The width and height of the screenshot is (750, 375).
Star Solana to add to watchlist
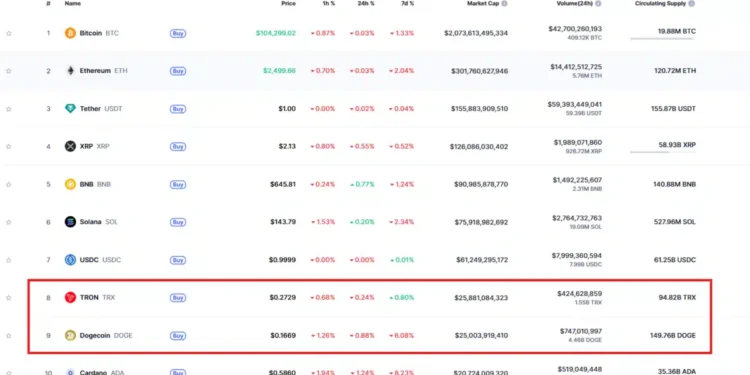coord(9,222)
